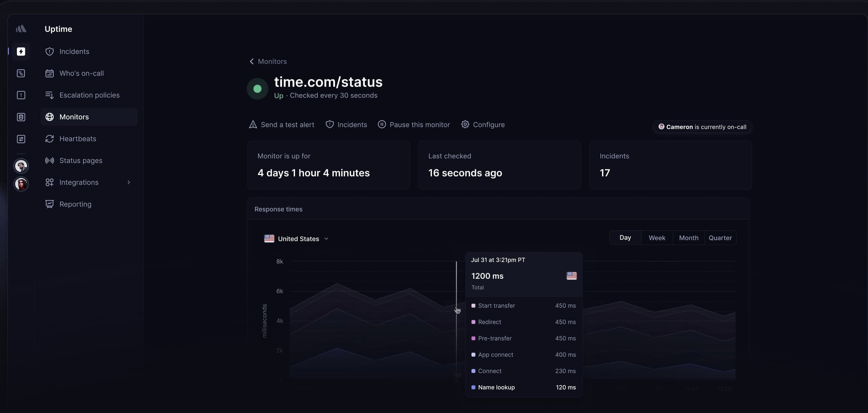Screen dimensions: 868x413
Task: Expand the region dropdown chevron
Action: [326, 239]
